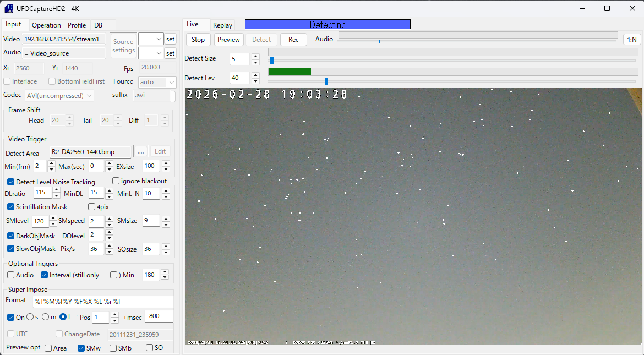
Task: Enable the ignore blackout checkbox
Action: tap(116, 181)
